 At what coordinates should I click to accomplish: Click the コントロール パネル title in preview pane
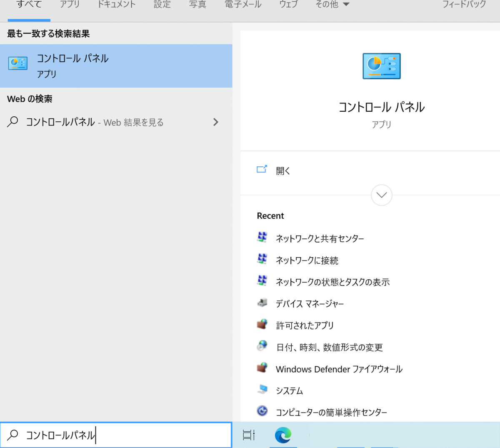tap(382, 107)
